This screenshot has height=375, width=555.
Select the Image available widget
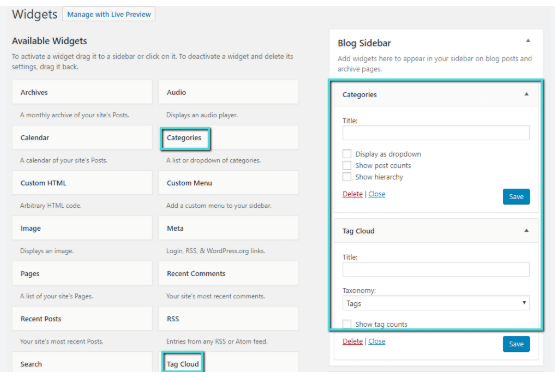[x=82, y=228]
